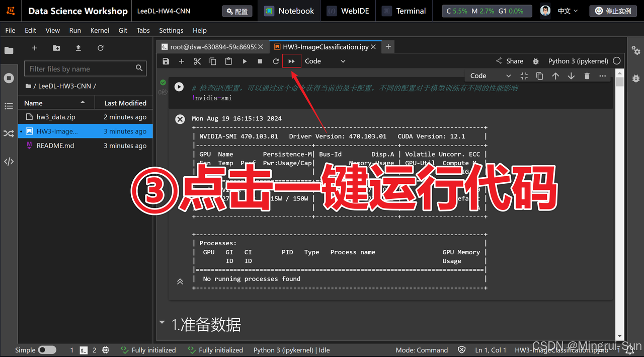Move cell down arrow icon

[571, 76]
